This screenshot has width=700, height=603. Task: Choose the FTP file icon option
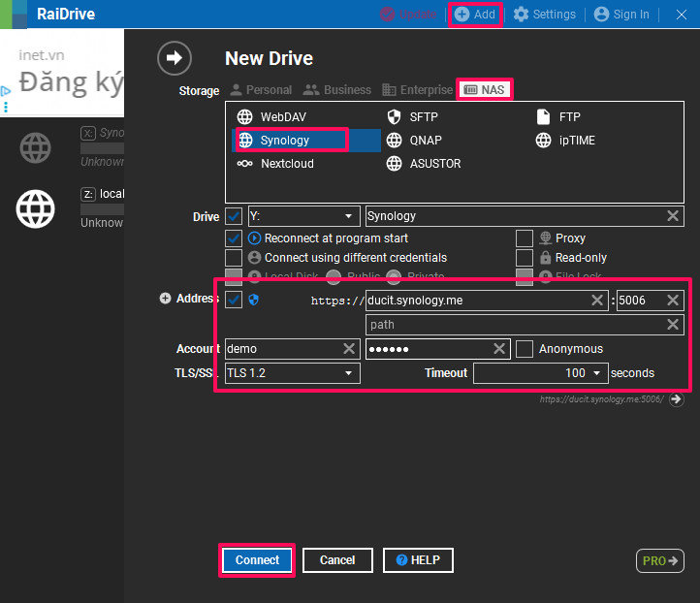click(x=543, y=116)
